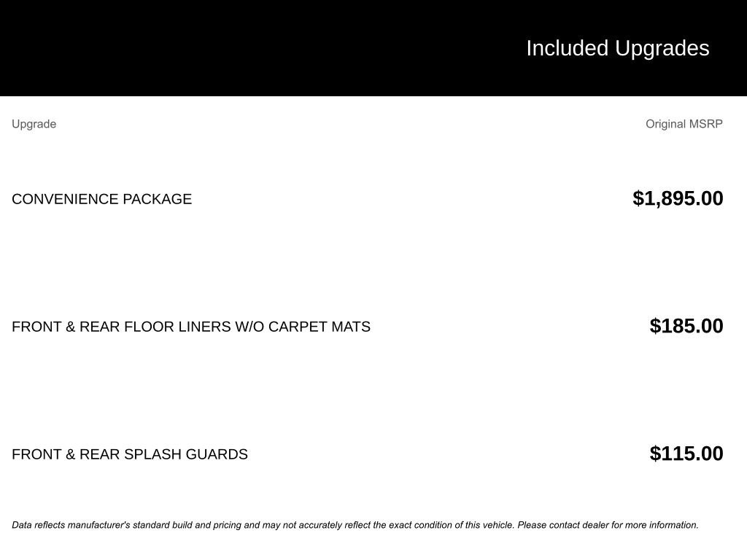Click the word 'Included' in the header
This screenshot has height=560, width=747.
pyautogui.click(x=567, y=48)
